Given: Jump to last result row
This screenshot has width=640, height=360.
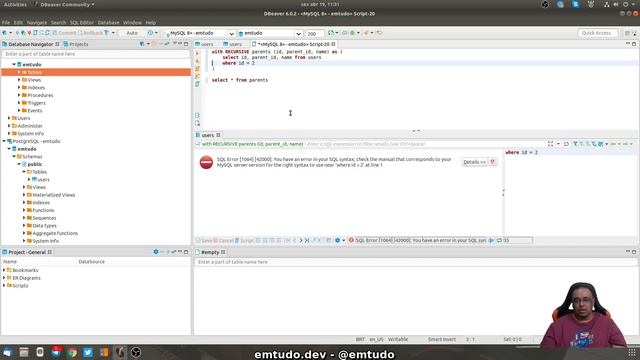Looking at the screenshot, I should point(307,240).
